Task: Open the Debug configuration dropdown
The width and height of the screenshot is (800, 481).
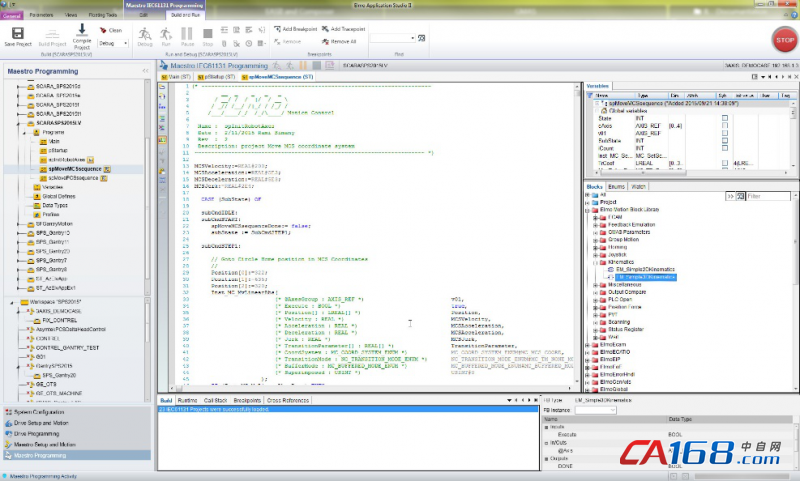Action: coord(126,43)
